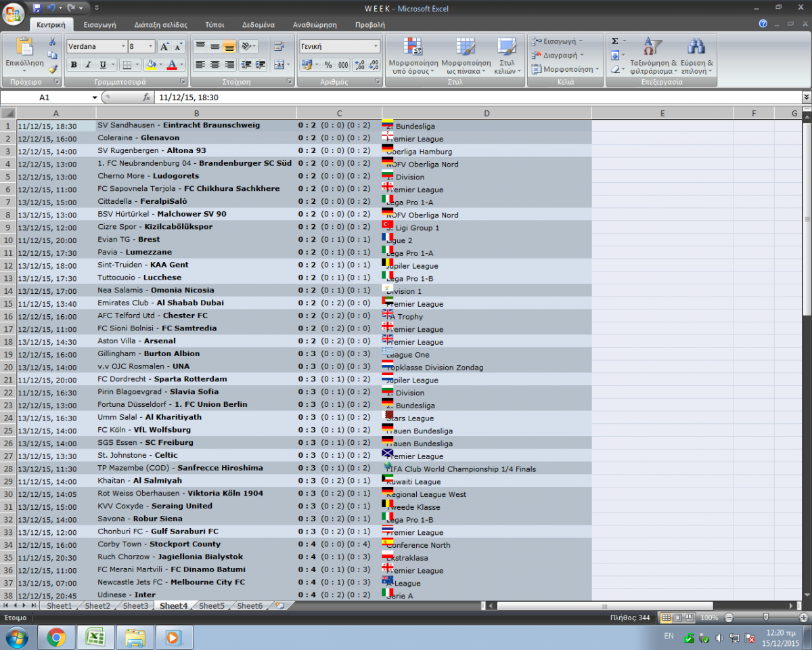Click Στυλ κελιών cell styles button

(506, 56)
